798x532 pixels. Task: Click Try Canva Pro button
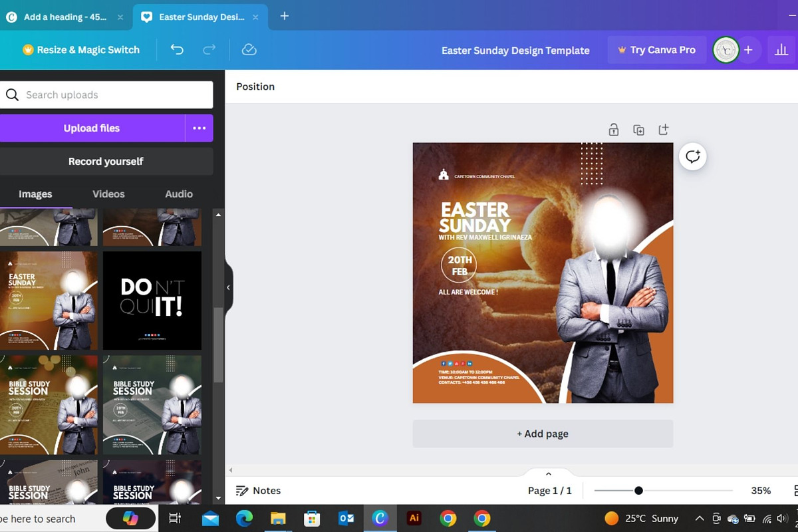coord(656,50)
